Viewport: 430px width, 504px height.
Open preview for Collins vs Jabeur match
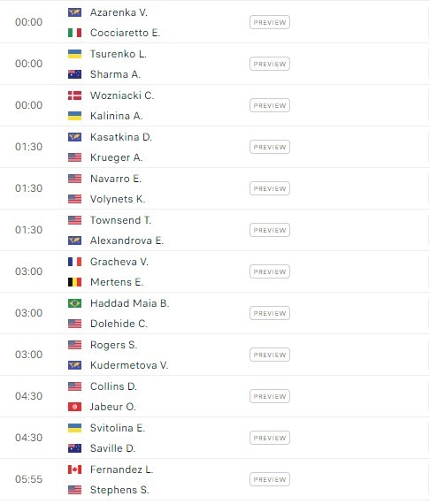(270, 396)
